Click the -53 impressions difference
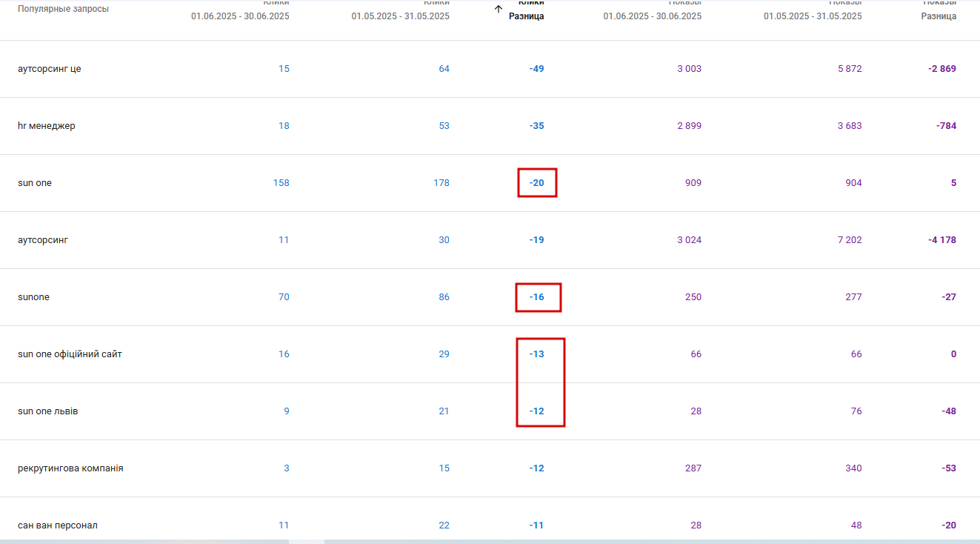Viewport: 980px width, 544px height. pos(949,468)
